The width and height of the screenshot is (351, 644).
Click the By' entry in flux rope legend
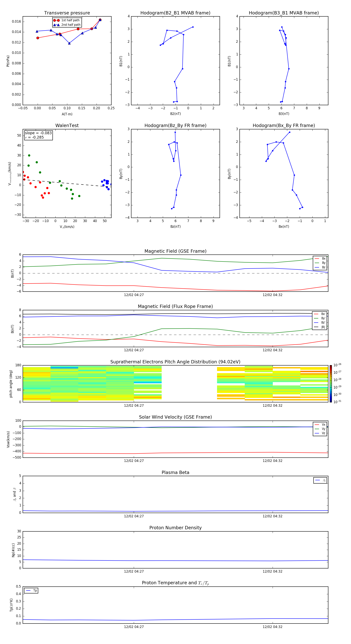[320, 318]
